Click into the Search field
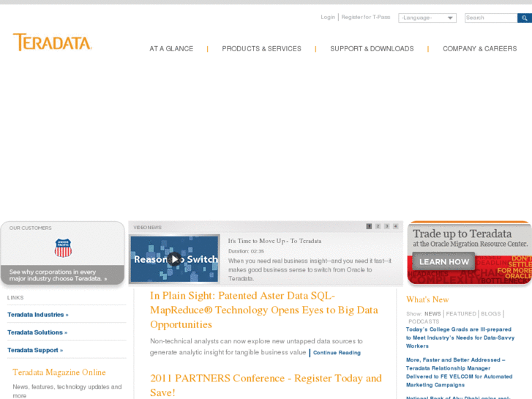Viewport: 532px width, 399px height. point(491,18)
